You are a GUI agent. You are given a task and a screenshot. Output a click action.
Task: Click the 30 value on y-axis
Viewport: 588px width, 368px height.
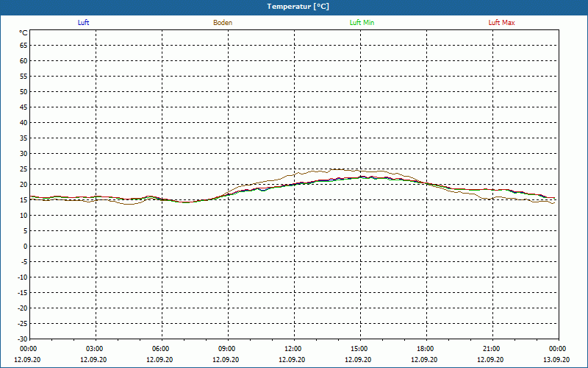[x=24, y=154]
